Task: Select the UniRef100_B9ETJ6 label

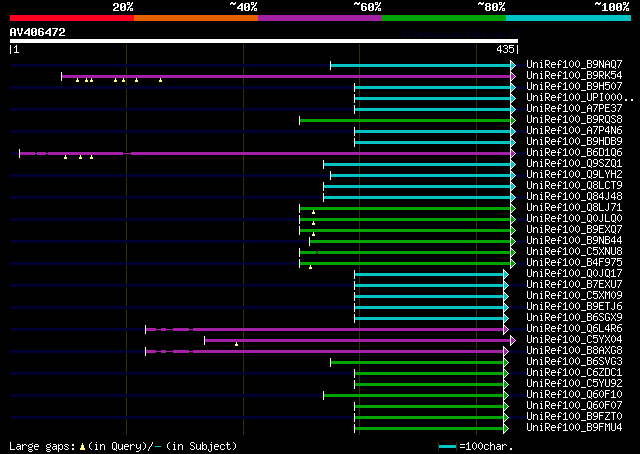Action: coord(574,307)
